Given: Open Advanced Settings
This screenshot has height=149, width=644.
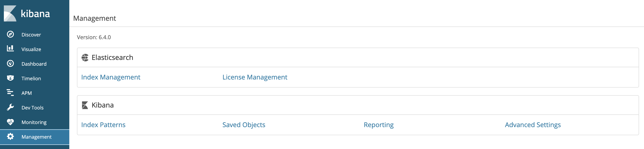Looking at the screenshot, I should tap(533, 125).
